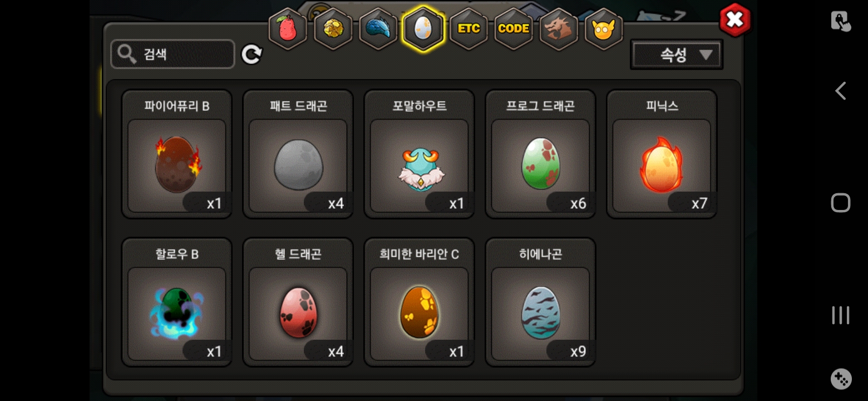Choose the 할로우 B ghostly egg

(177, 302)
